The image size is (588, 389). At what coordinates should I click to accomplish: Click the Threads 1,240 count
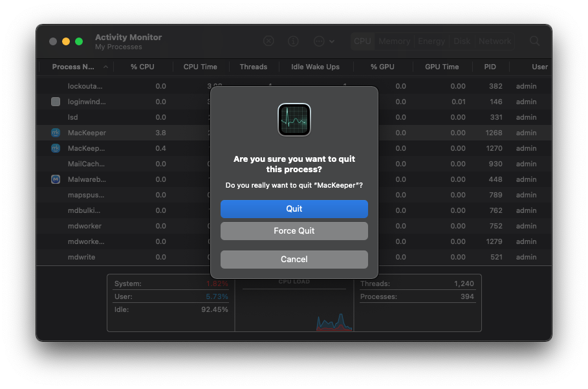click(x=417, y=283)
